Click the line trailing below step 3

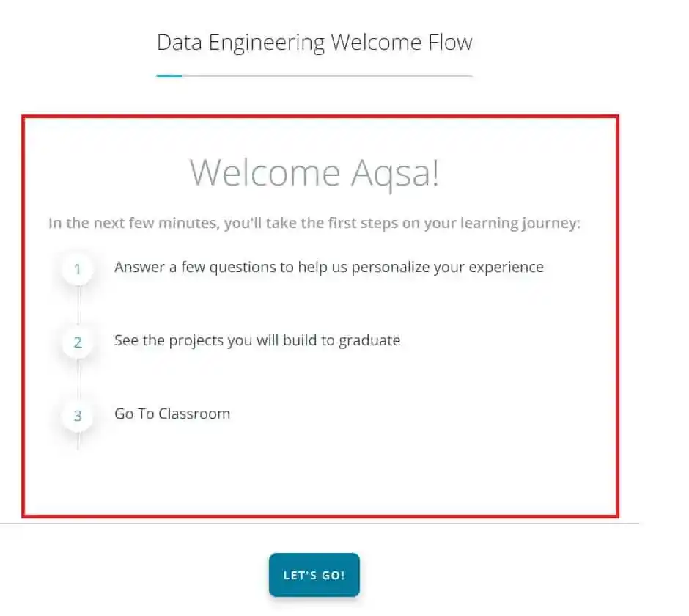pyautogui.click(x=78, y=441)
